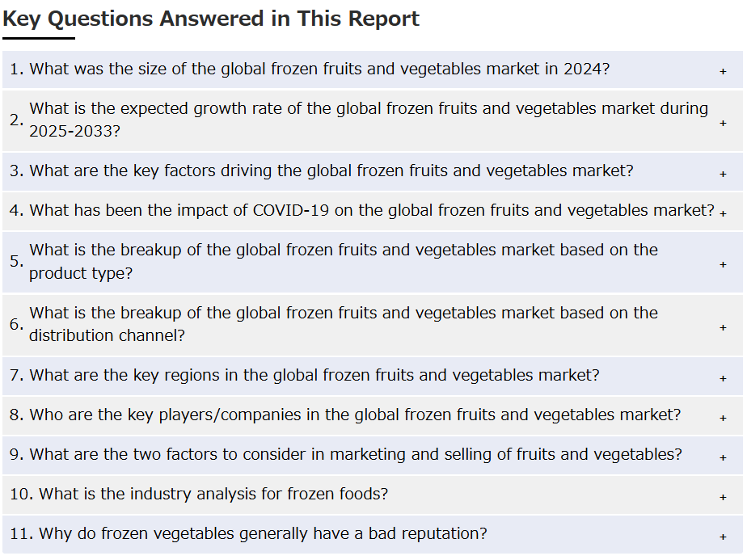Click plus icon for expected growth rate question
Image resolution: width=747 pixels, height=560 pixels.
tap(723, 124)
